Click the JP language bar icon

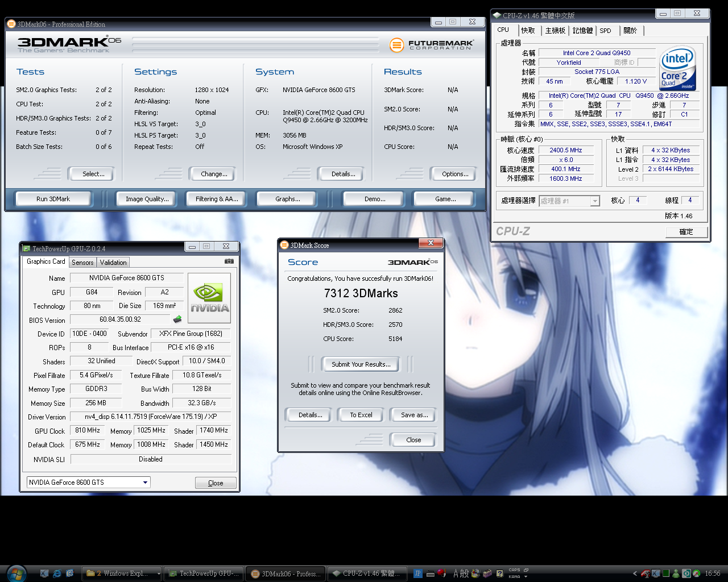(418, 573)
